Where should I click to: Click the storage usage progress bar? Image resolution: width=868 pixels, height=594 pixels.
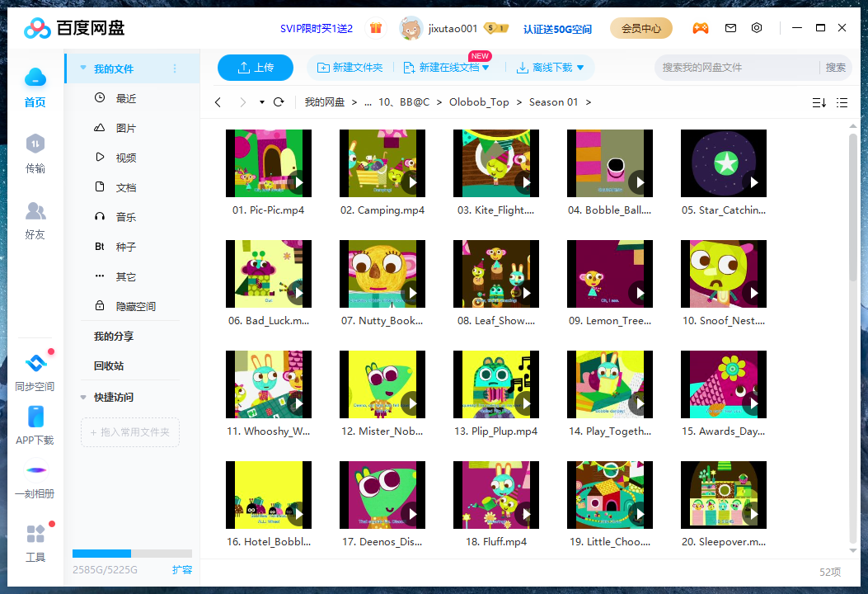[132, 553]
